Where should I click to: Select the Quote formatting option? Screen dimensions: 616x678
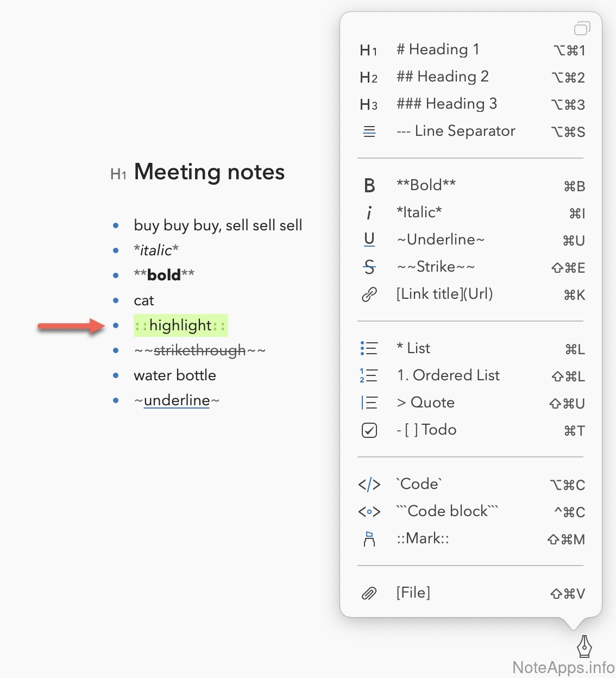click(x=425, y=403)
